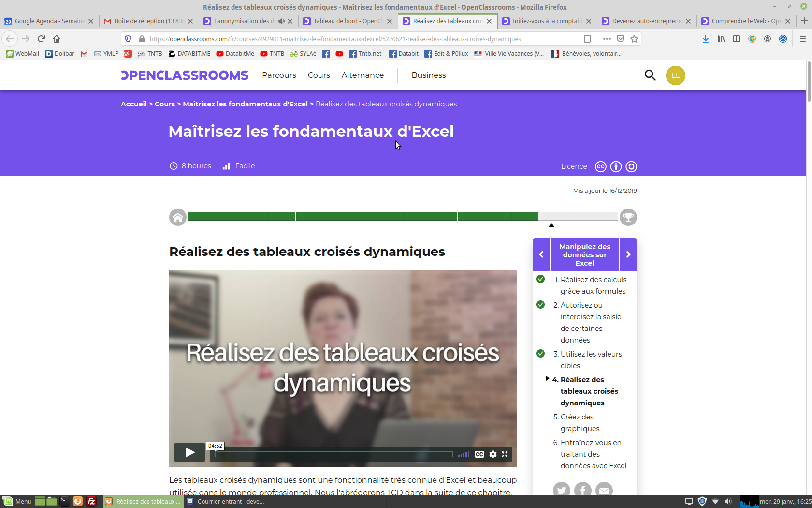The height and width of the screenshot is (508, 812).
Task: Open the Parcours menu item
Action: pos(279,75)
